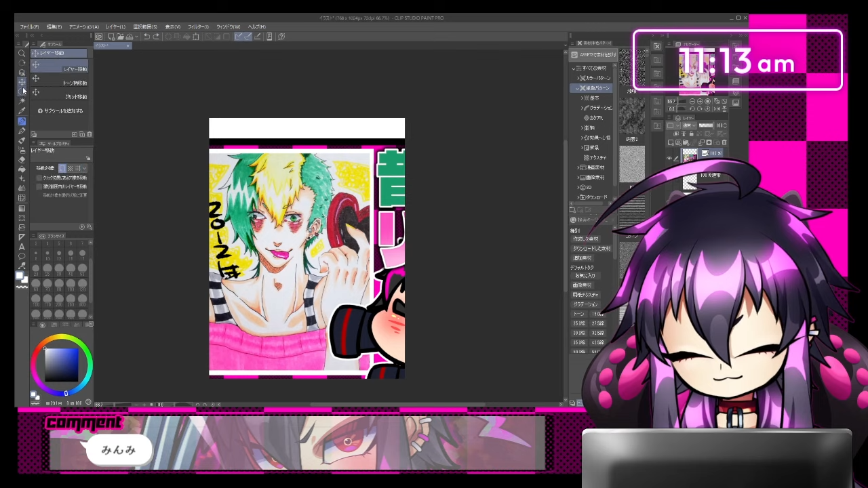Image resolution: width=868 pixels, height=488 pixels.
Task: Select the Eraser tool
Action: pyautogui.click(x=22, y=159)
